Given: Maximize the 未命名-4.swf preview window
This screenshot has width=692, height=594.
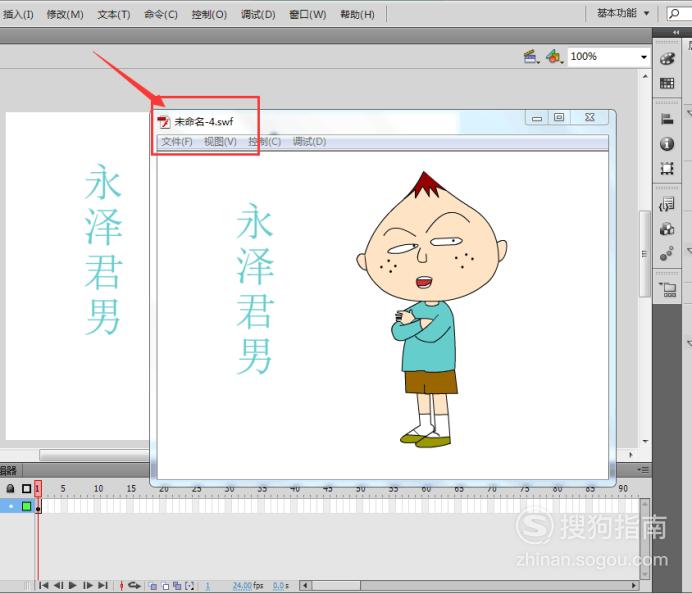Looking at the screenshot, I should tap(559, 117).
